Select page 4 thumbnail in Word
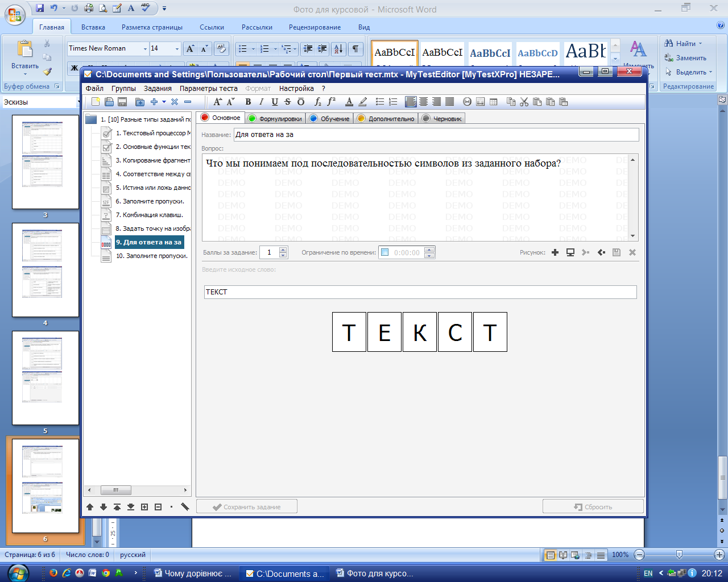This screenshot has height=582, width=728. pyautogui.click(x=45, y=269)
